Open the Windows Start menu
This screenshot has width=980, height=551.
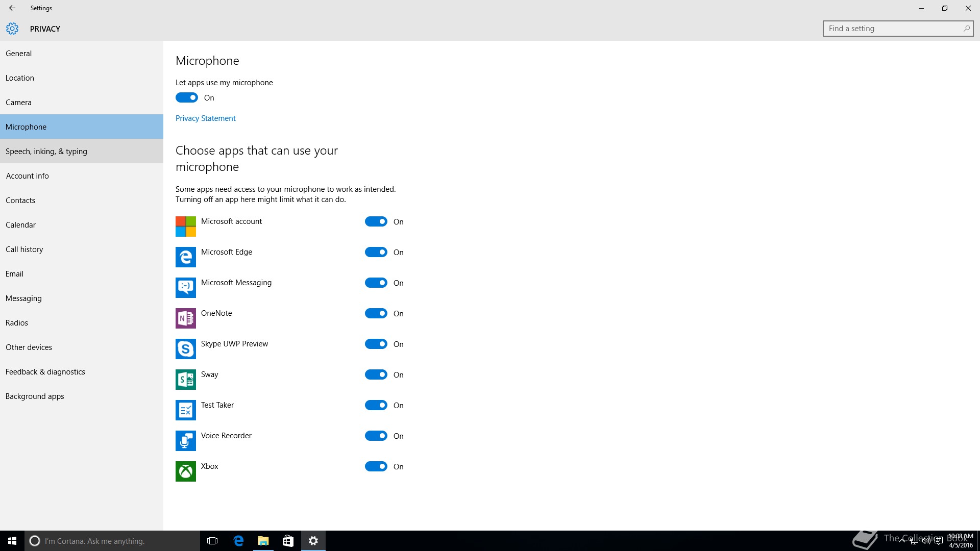(12, 541)
